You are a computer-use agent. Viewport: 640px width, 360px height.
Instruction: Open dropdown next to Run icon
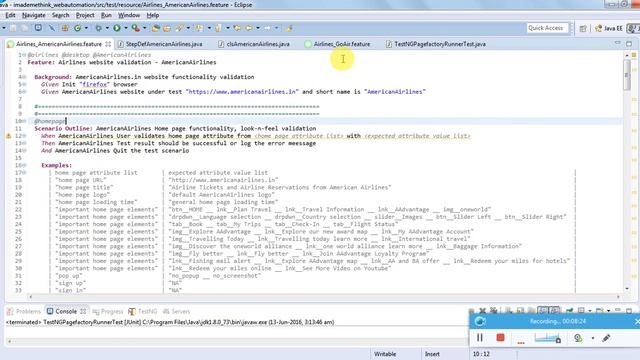126,28
